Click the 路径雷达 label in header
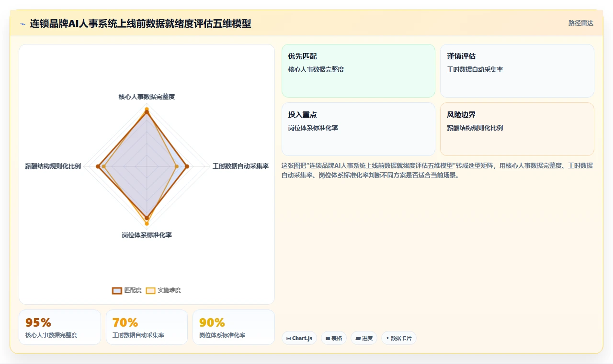 581,23
